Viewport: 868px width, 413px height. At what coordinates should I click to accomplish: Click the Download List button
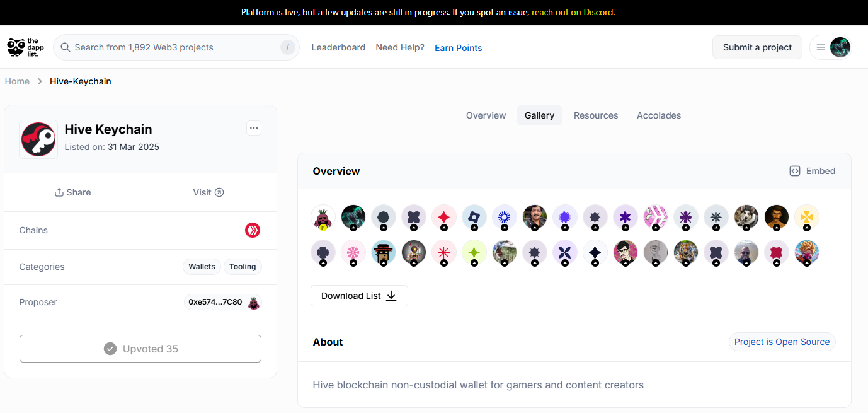click(x=359, y=296)
